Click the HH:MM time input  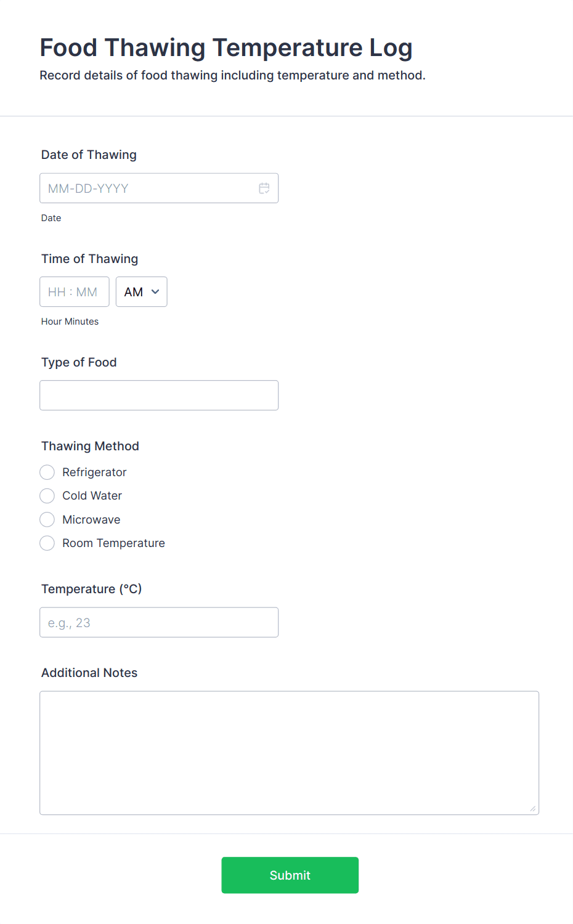74,291
